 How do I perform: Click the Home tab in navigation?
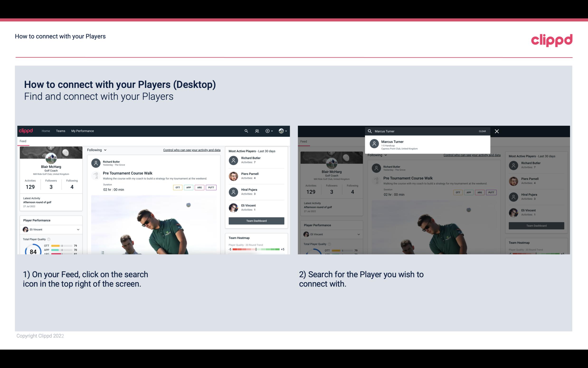[45, 131]
